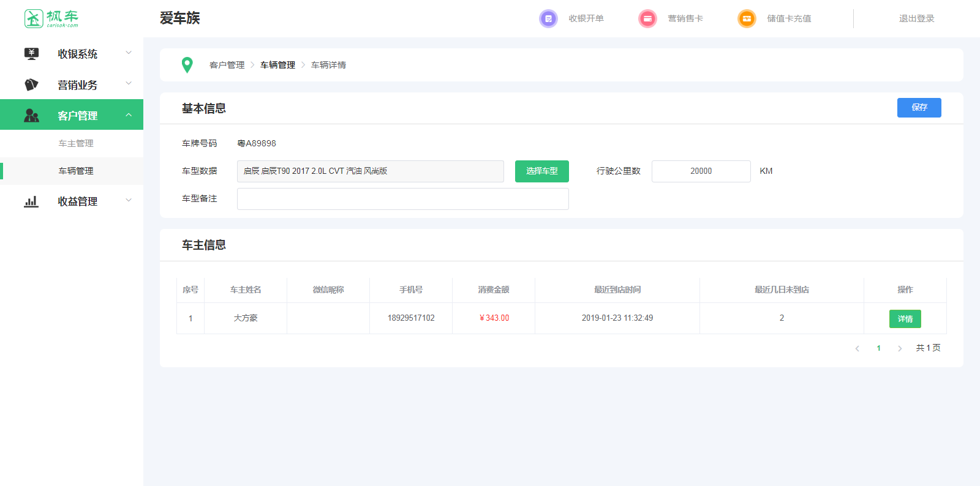Click the 枫车 logo icon
Image resolution: width=980 pixels, height=486 pixels.
pos(34,18)
